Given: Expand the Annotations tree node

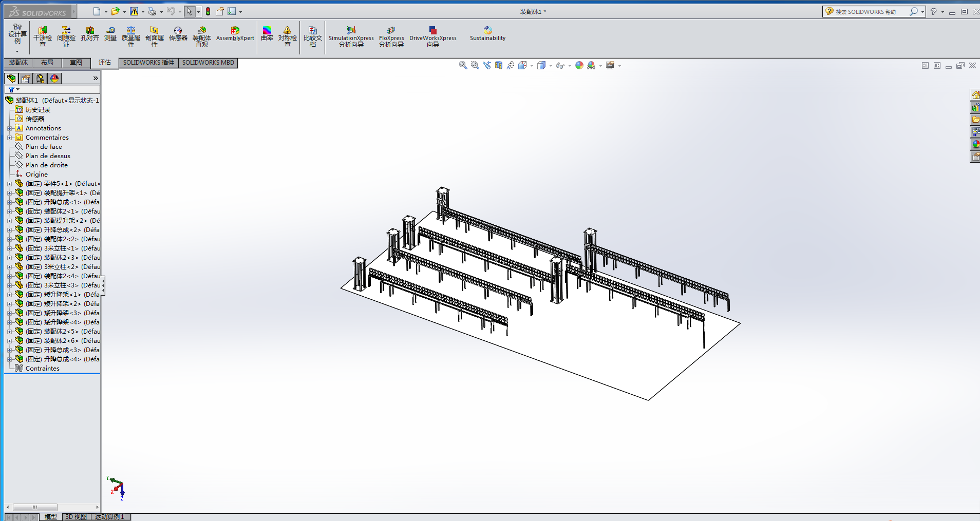Looking at the screenshot, I should [9, 128].
